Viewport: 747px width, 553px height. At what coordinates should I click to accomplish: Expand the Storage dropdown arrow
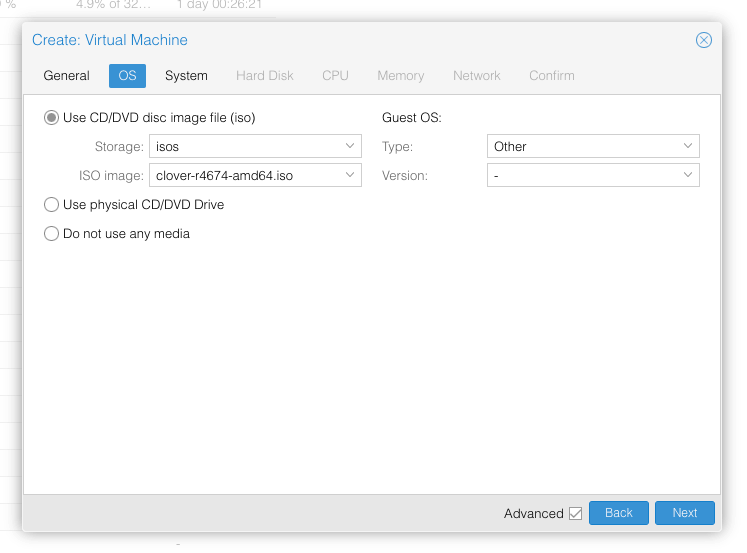pyautogui.click(x=350, y=146)
